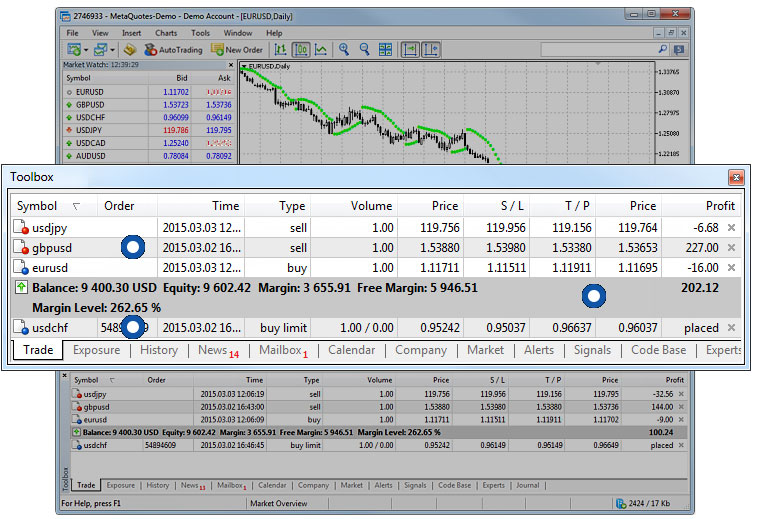Close the gbpusd position in docked Toolbox
This screenshot has height=519, width=757.
[x=681, y=407]
